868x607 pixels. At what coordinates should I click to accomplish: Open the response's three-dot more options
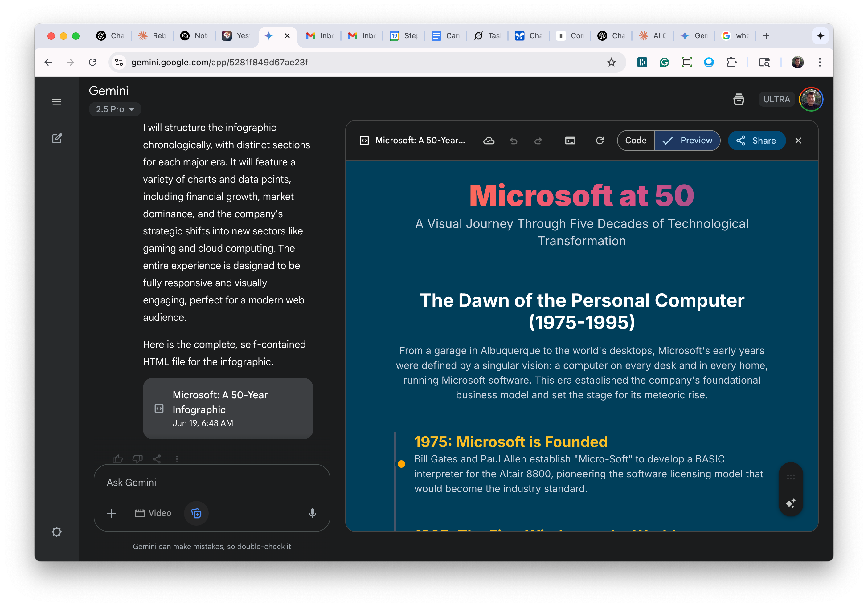click(177, 459)
